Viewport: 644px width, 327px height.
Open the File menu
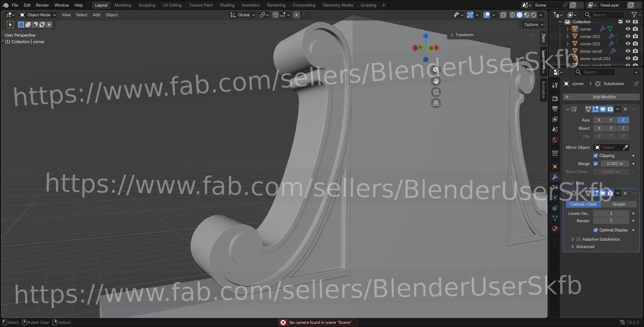[15, 5]
